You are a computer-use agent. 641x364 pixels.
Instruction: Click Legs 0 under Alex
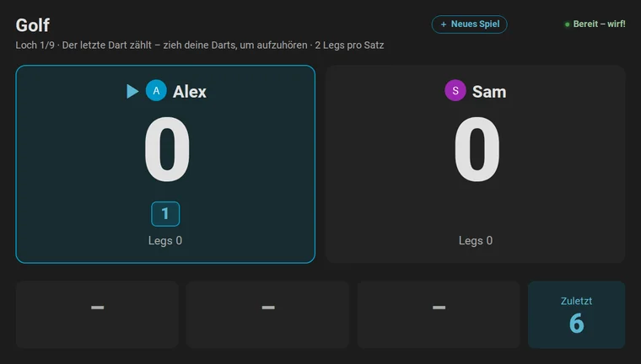(x=165, y=241)
